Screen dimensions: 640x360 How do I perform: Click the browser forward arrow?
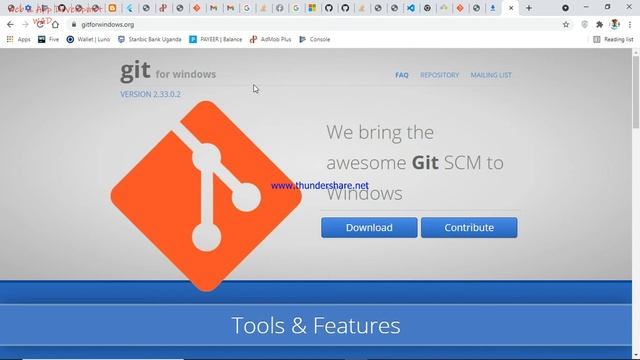coord(25,24)
